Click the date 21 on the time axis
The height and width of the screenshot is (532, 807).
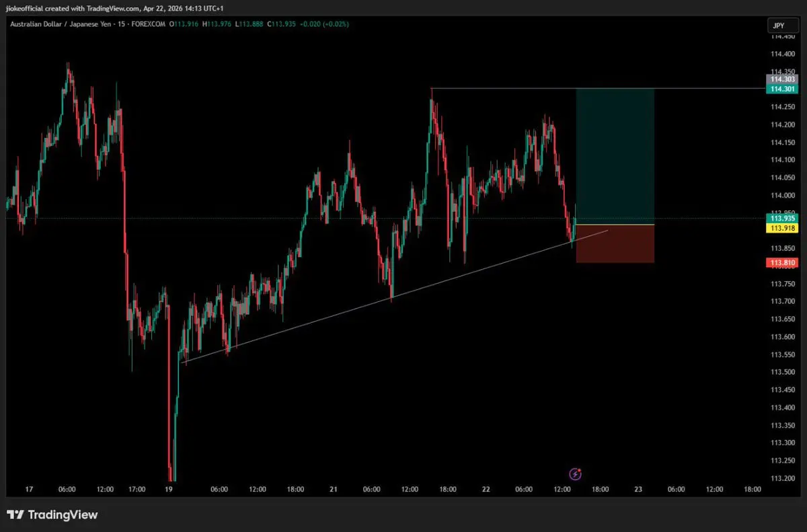[x=334, y=490]
